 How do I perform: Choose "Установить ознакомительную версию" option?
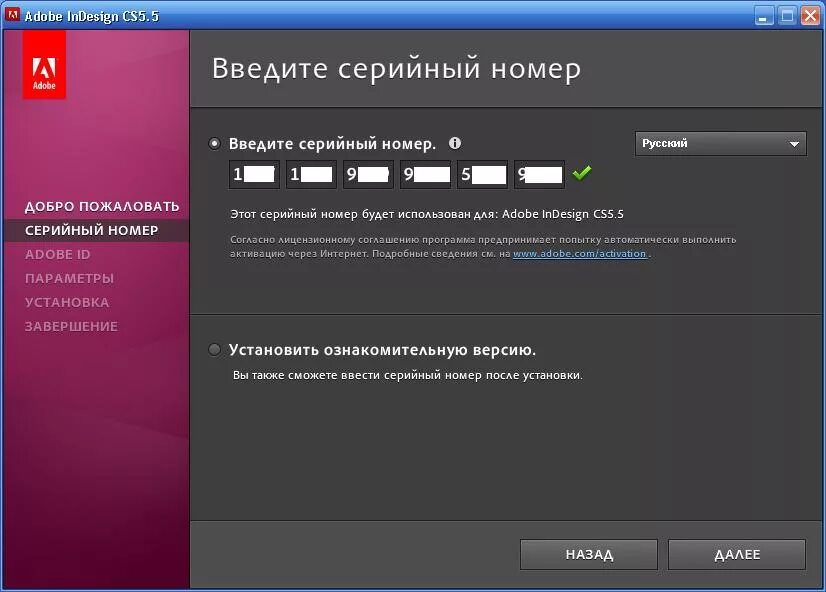(214, 350)
